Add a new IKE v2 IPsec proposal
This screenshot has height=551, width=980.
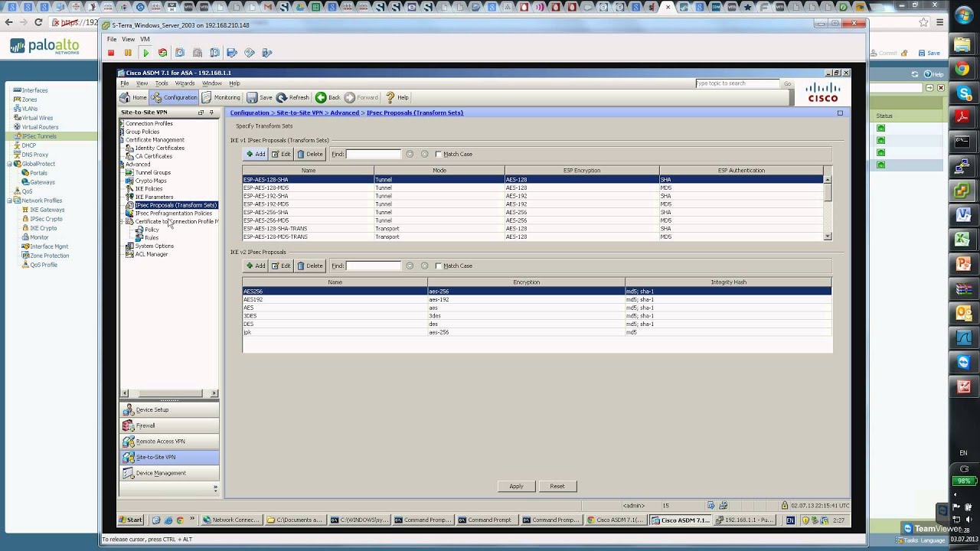coord(256,266)
